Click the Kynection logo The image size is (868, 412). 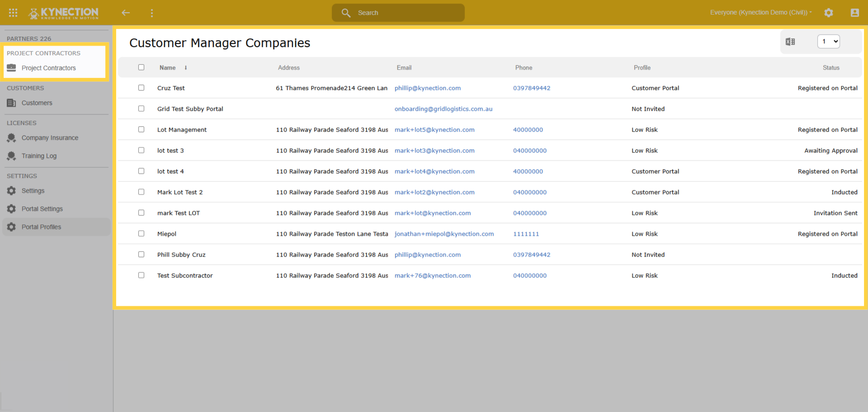[63, 13]
